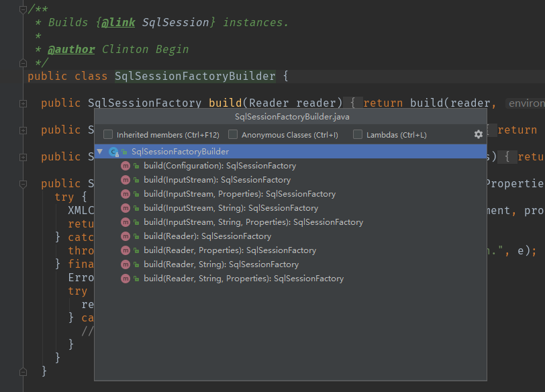The image size is (545, 392).
Task: Collapse the Javadoc comment fold at top
Action: (x=23, y=9)
